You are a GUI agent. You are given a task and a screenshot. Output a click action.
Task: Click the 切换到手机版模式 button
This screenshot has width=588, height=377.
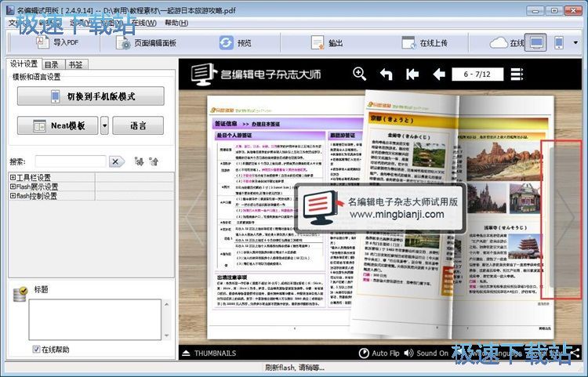91,96
